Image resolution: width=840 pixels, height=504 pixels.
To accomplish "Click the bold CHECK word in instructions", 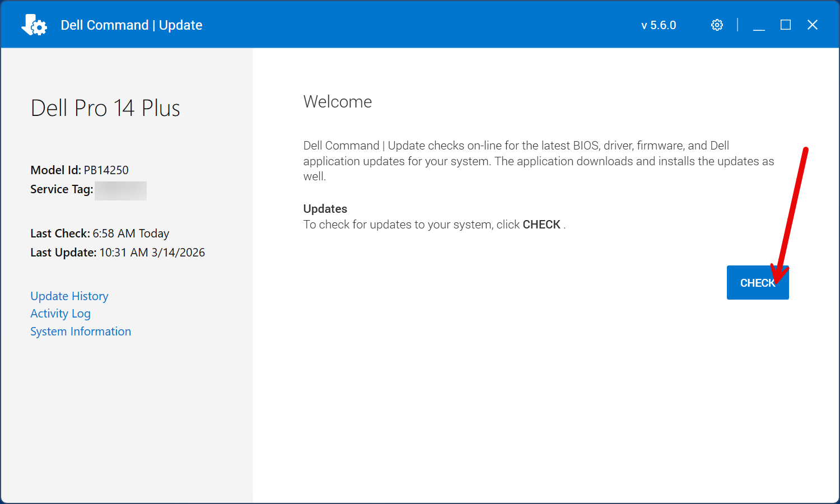I will click(542, 225).
